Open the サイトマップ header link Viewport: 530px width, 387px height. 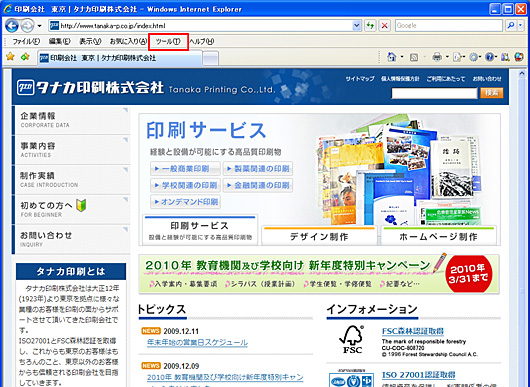[x=360, y=79]
